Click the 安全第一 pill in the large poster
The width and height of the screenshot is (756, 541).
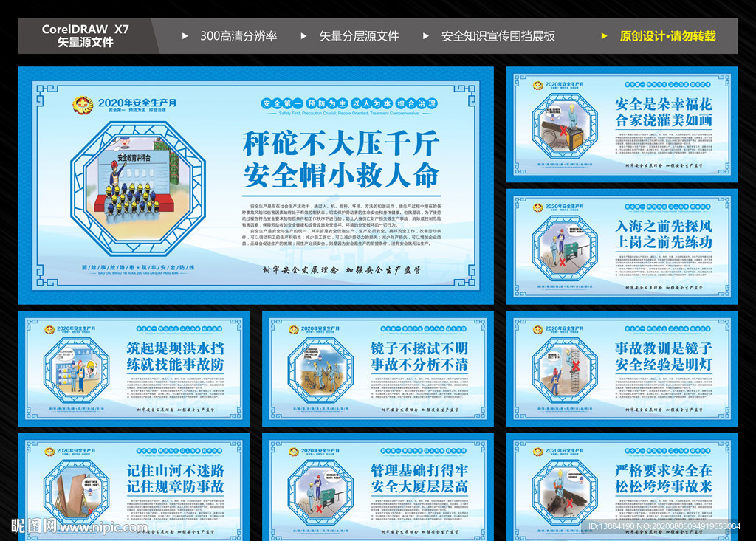coord(282,103)
